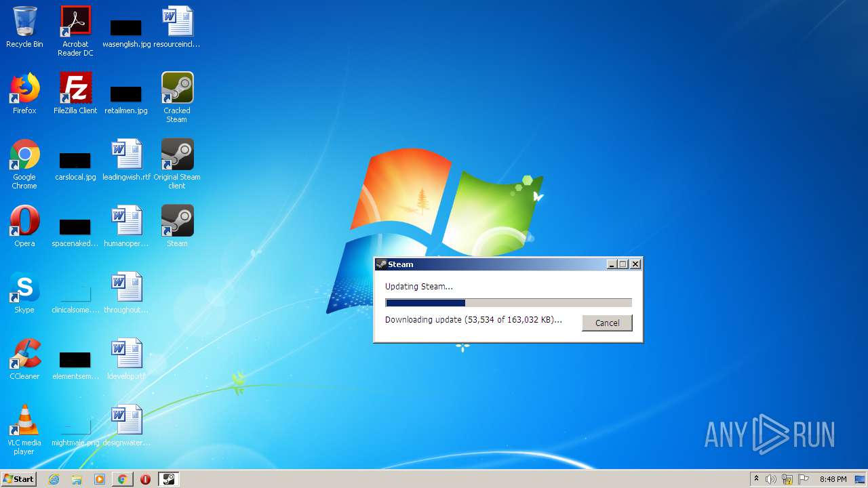Cancel the Steam update download
This screenshot has height=488, width=868.
pos(607,323)
